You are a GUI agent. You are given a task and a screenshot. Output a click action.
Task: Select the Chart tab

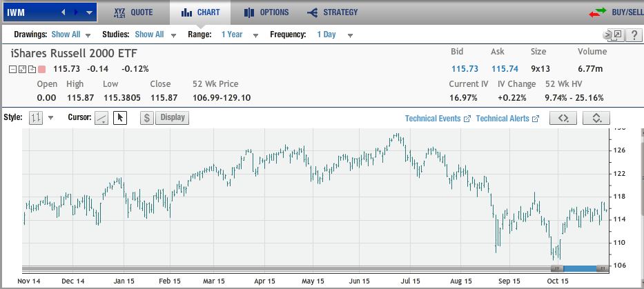[x=200, y=12]
